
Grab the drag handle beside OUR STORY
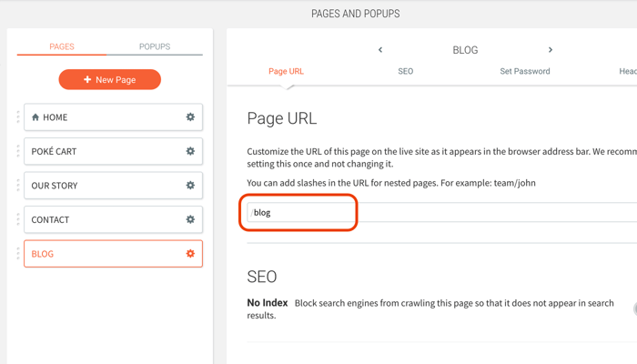click(x=18, y=186)
